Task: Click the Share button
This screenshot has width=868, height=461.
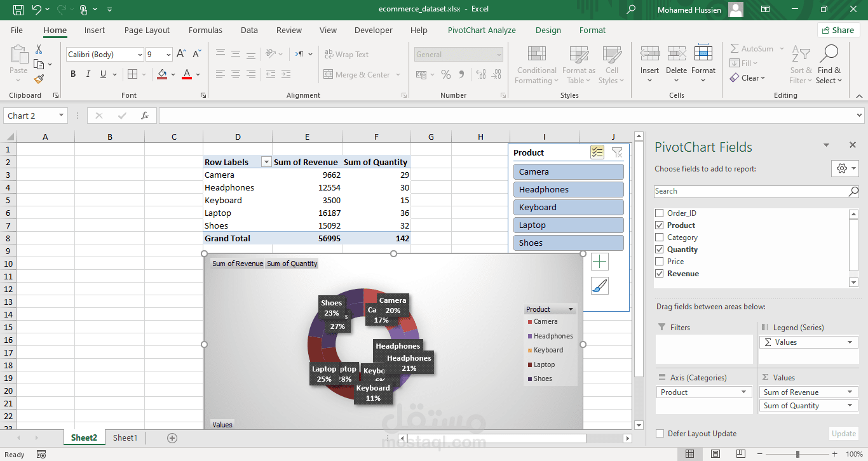Action: [x=837, y=30]
